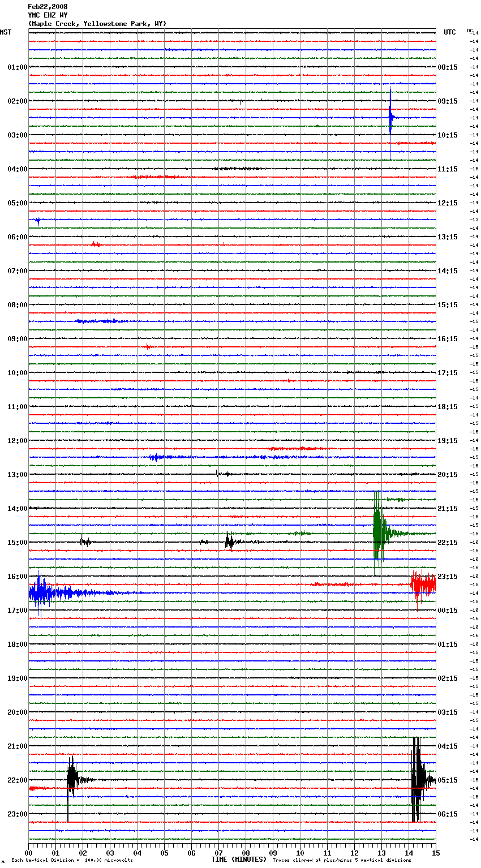Click the "08" tick on the bottom minutes axis
Image resolution: width=481 pixels, height=868 pixels.
point(246,853)
